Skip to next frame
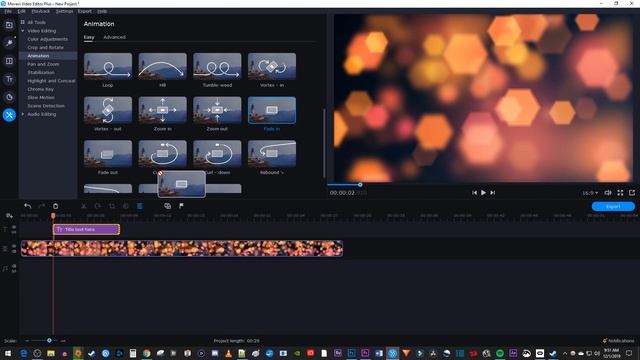The height and width of the screenshot is (360, 640). (493, 193)
